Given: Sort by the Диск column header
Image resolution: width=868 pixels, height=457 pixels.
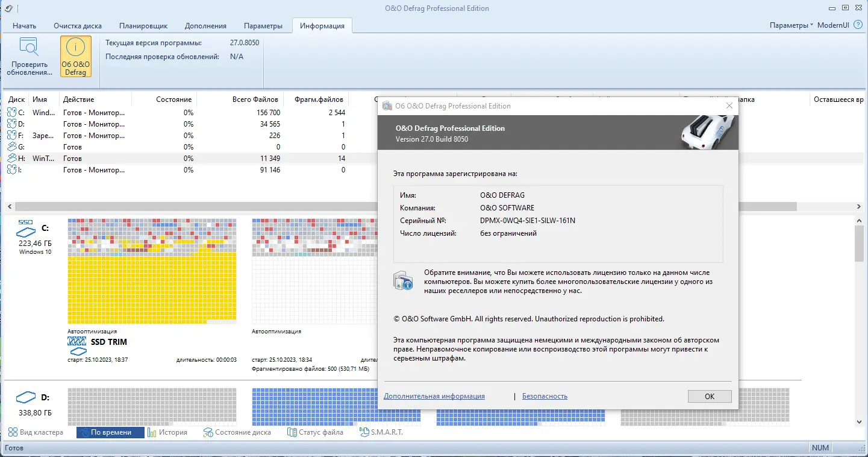Looking at the screenshot, I should [x=17, y=99].
